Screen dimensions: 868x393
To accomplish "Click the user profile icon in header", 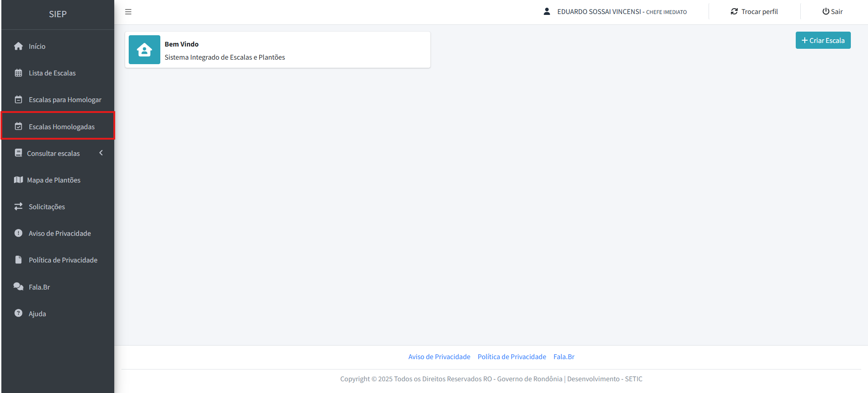I will pos(546,12).
